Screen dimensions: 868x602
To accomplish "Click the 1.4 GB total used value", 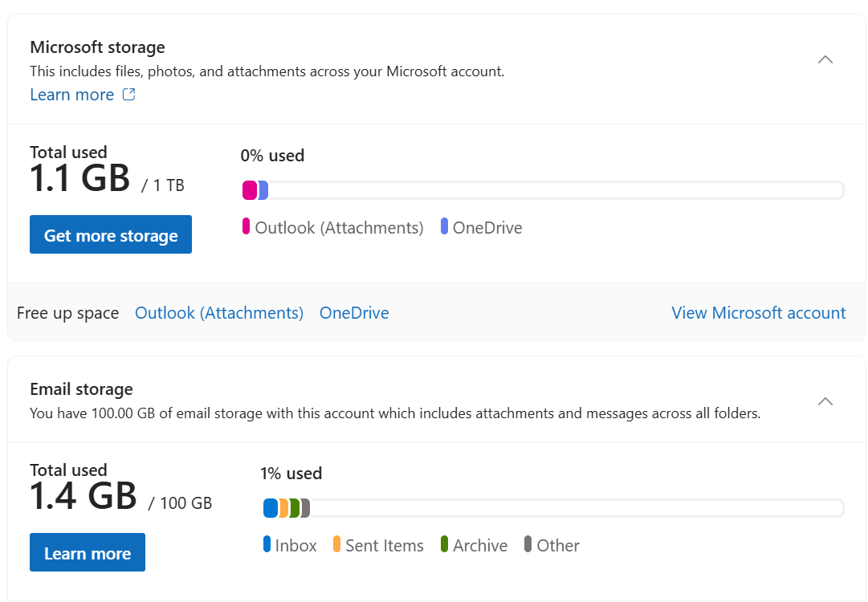I will point(83,496).
